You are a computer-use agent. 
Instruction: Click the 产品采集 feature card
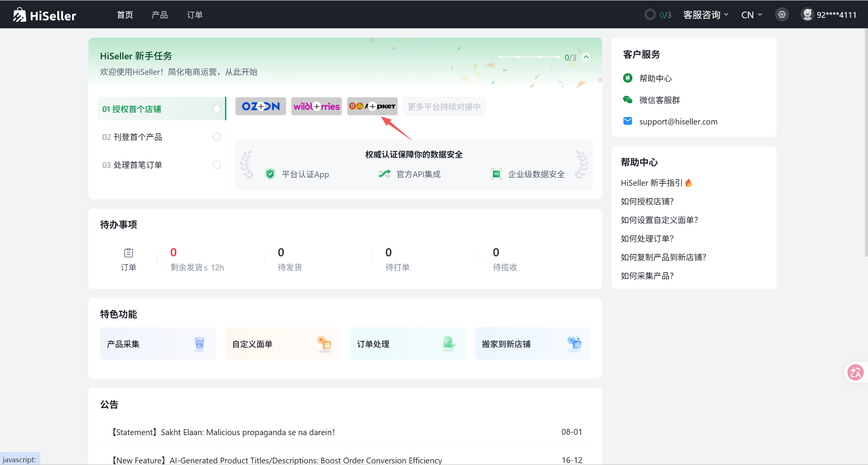tap(157, 344)
